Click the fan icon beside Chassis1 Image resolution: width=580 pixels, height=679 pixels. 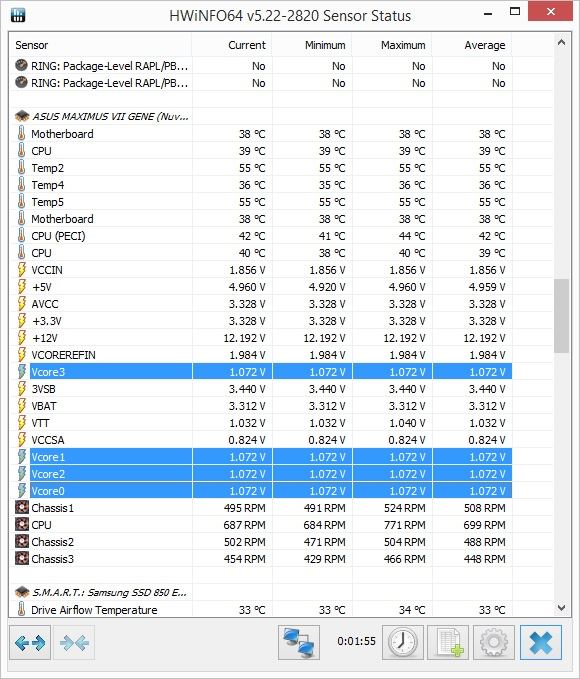(x=22, y=508)
